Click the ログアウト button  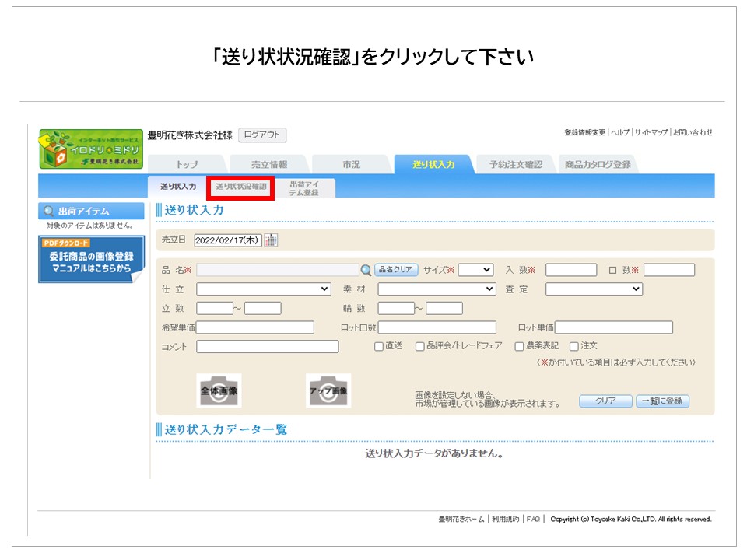[262, 135]
